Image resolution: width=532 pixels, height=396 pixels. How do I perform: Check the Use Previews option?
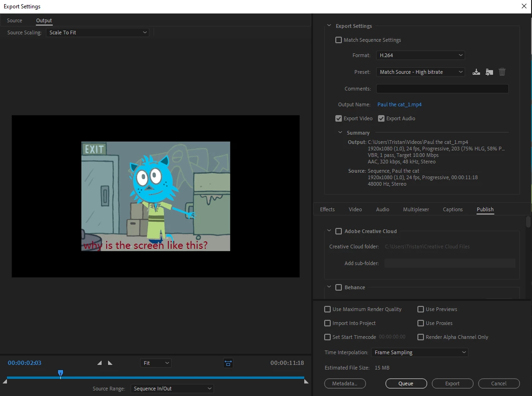pyautogui.click(x=420, y=309)
